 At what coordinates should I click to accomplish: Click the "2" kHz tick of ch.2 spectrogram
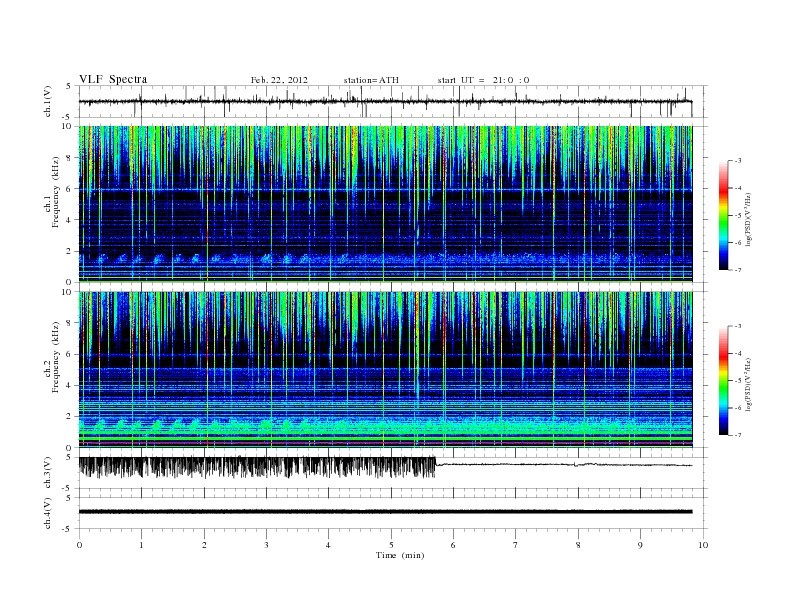[x=70, y=417]
